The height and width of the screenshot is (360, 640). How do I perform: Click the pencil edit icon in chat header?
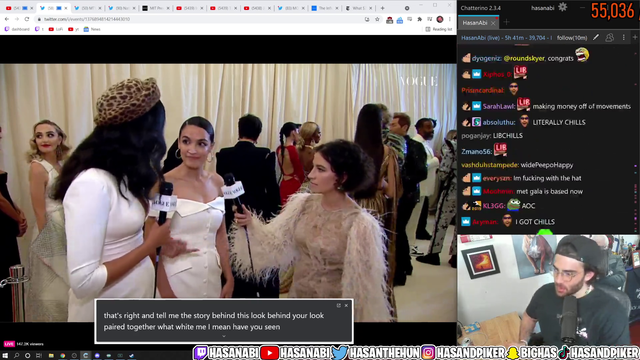596,38
